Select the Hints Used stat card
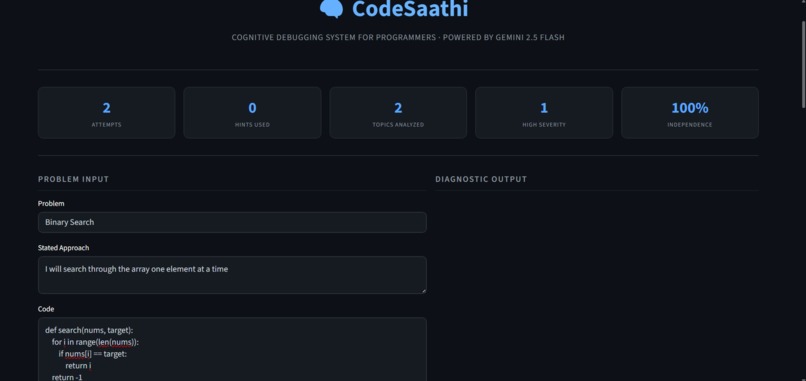 coord(252,113)
